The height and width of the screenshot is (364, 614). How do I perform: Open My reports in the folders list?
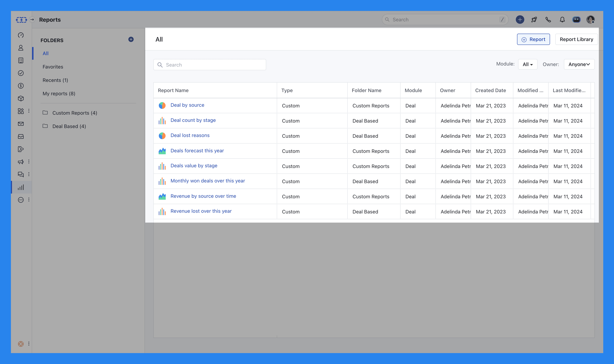coord(59,93)
